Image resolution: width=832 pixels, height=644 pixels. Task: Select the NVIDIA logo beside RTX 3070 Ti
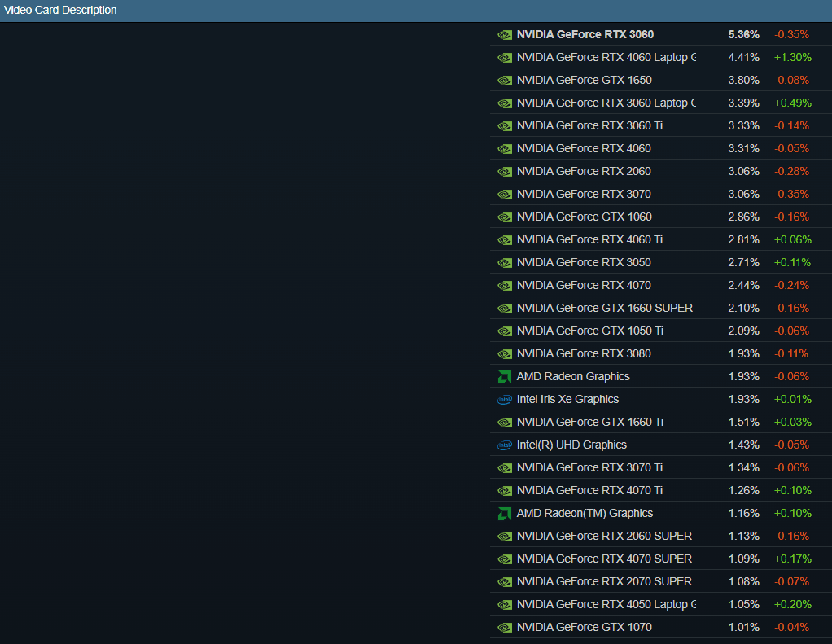click(x=505, y=468)
